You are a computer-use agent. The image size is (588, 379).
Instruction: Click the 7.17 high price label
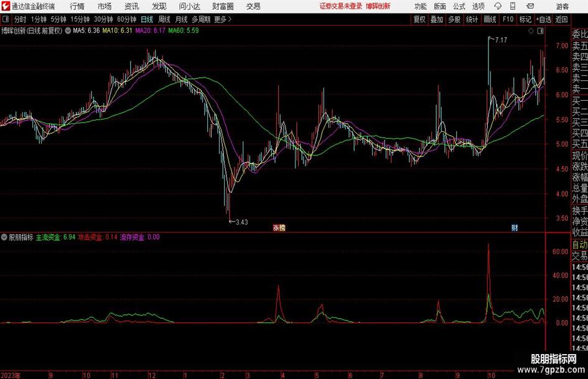pyautogui.click(x=501, y=40)
